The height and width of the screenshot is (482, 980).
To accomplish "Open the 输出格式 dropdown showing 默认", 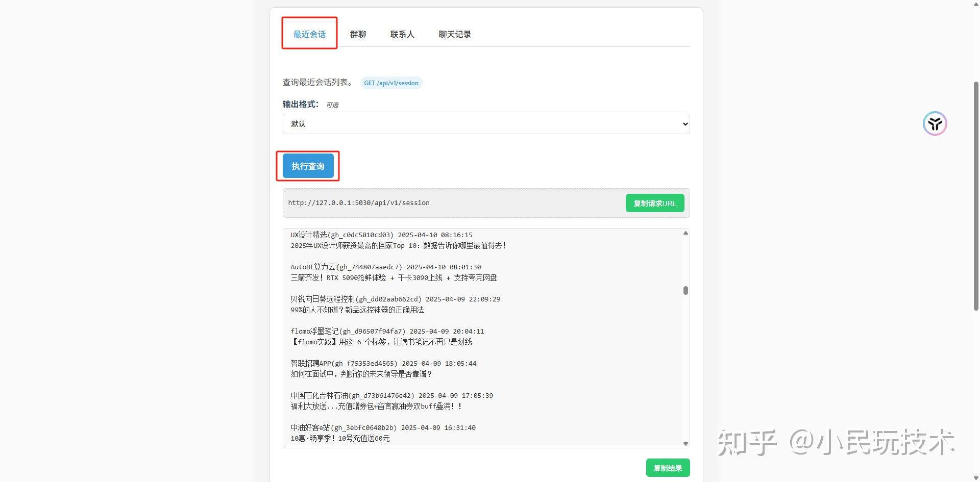I will [x=485, y=123].
